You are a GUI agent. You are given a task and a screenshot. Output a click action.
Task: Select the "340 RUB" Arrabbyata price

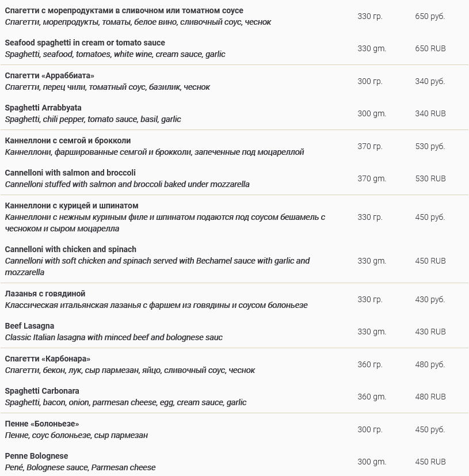(430, 113)
